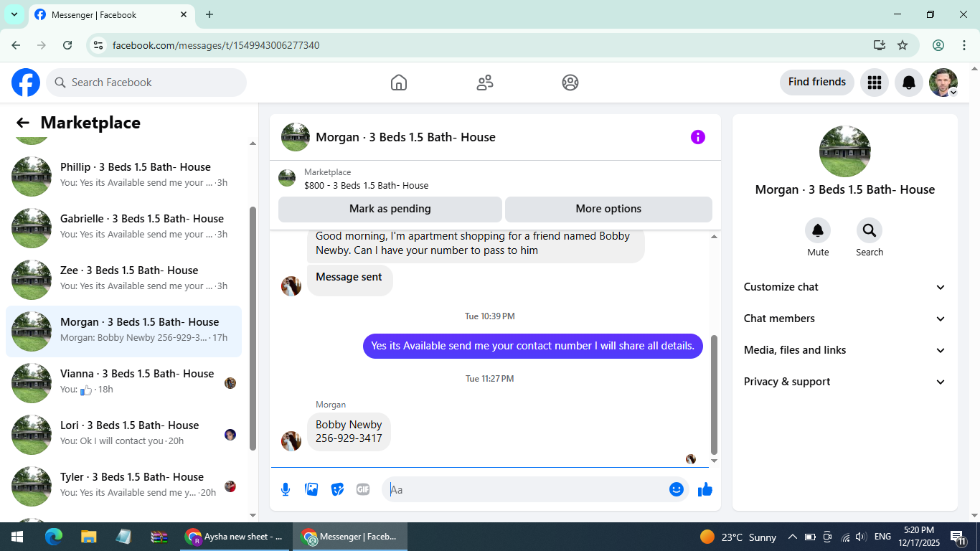This screenshot has height=551, width=980.
Task: Expand Privacy & support section
Action: pos(845,382)
